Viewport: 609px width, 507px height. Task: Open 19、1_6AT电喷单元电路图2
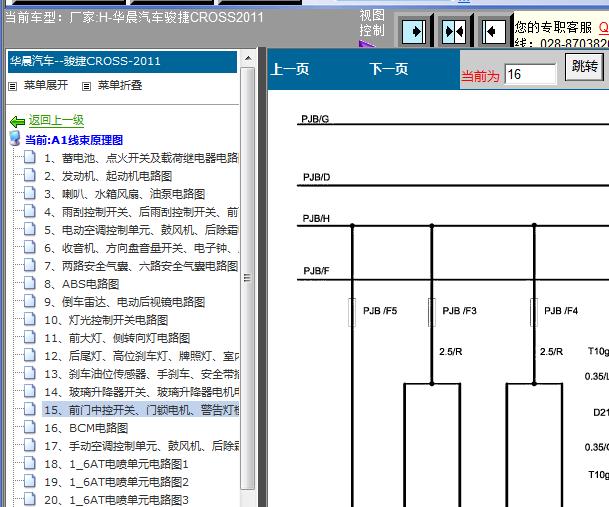[116, 482]
